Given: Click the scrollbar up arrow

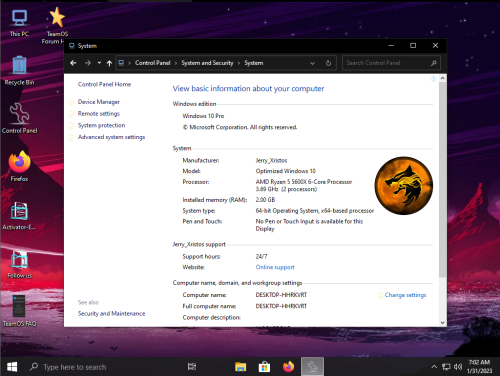Looking at the screenshot, I should (x=442, y=78).
